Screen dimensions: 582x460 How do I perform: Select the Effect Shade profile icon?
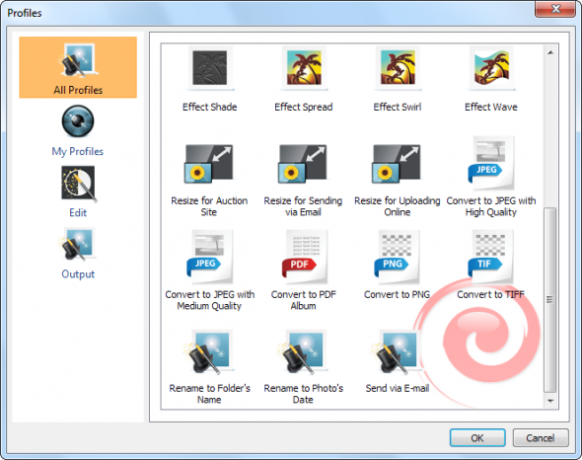210,68
